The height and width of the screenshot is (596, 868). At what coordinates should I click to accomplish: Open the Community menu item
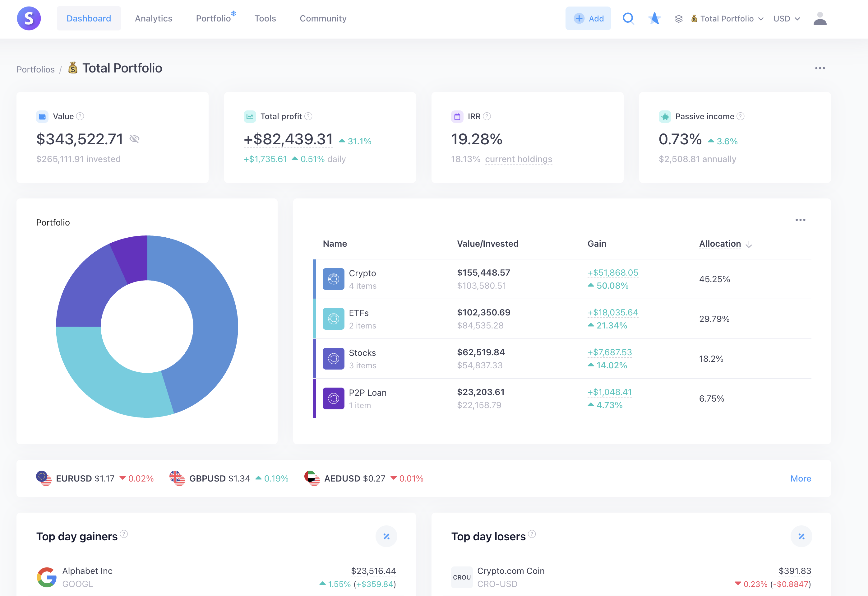click(x=323, y=18)
